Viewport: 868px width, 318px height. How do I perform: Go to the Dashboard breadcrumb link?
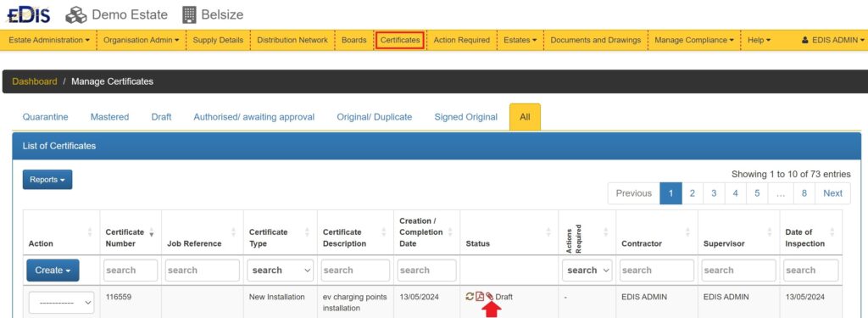tap(34, 81)
